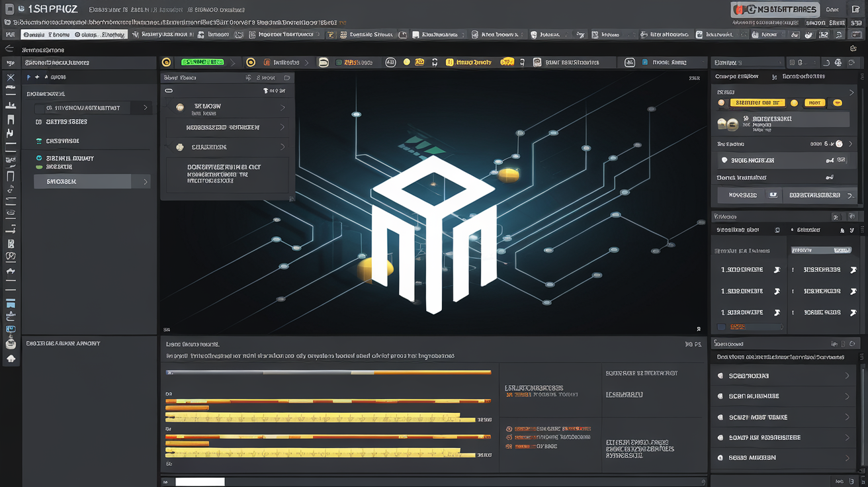Image resolution: width=868 pixels, height=487 pixels.
Task: Click the small gear icon below top-right toolbar
Action: pos(853,49)
